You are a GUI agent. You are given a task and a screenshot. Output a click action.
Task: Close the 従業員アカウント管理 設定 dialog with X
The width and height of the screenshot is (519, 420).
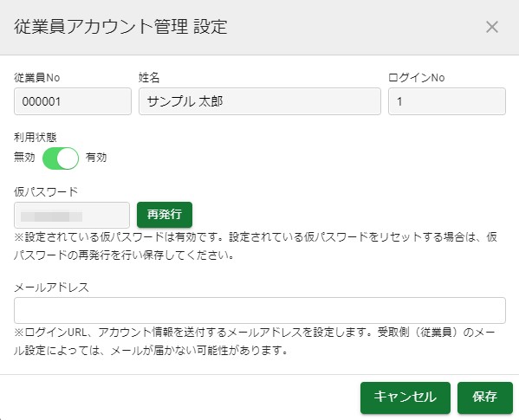point(492,27)
